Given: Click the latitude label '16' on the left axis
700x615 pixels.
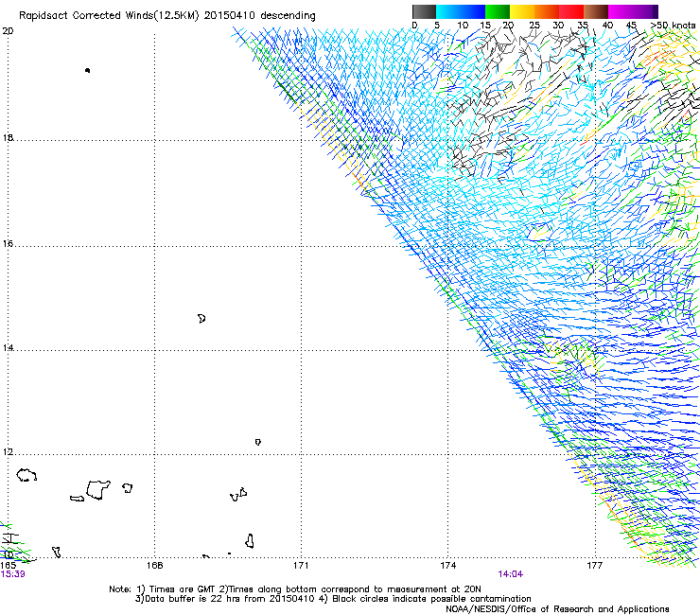Looking at the screenshot, I should 8,244.
